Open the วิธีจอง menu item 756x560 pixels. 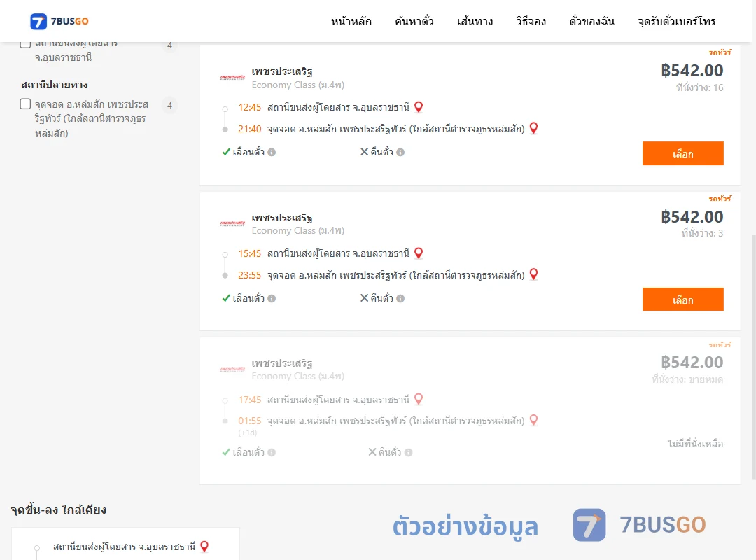pos(531,21)
